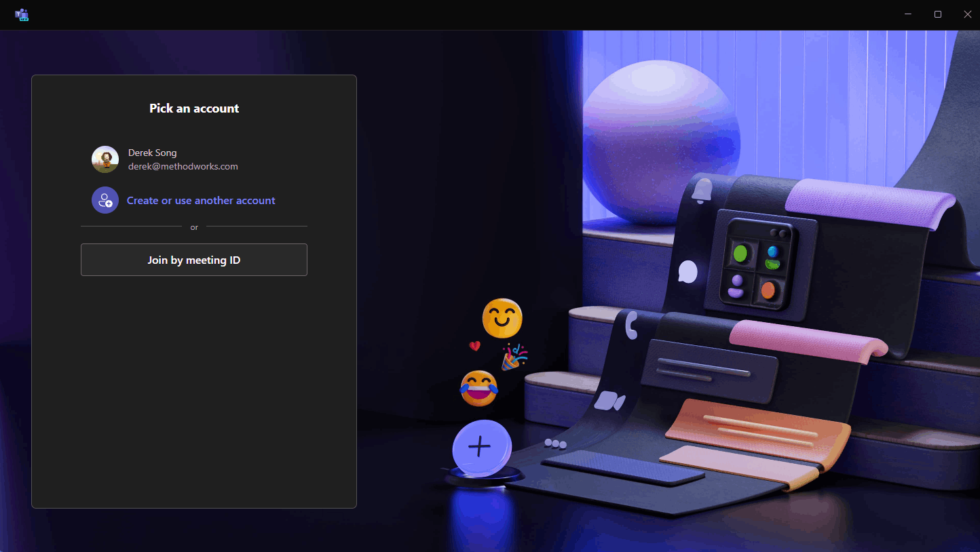Minimize the Teams window
980x552 pixels.
[908, 14]
